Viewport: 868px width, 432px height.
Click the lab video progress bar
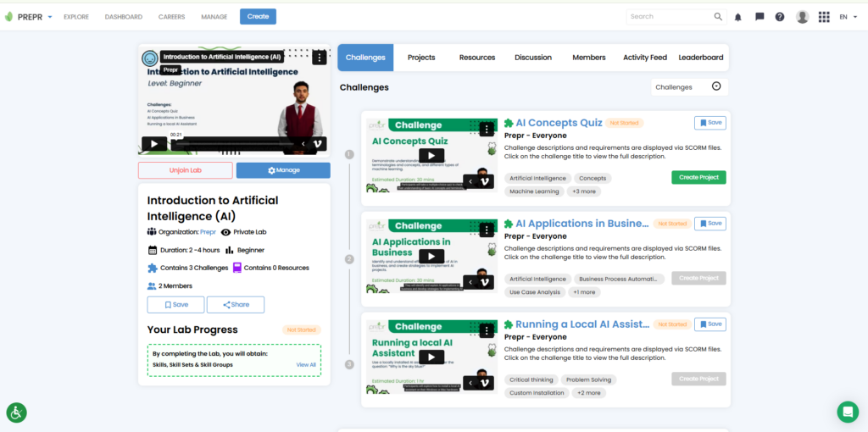(x=233, y=144)
